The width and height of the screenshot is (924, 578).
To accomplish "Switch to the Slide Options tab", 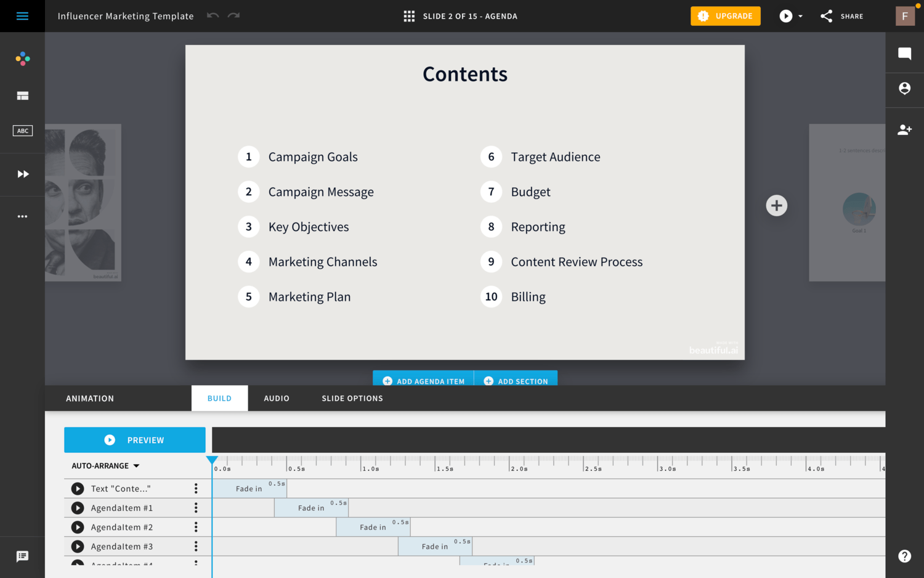I will click(x=352, y=399).
